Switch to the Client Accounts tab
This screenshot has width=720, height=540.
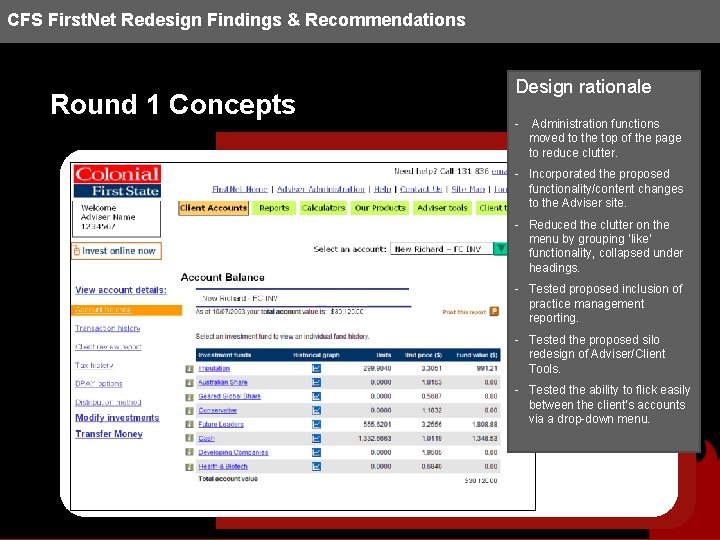click(214, 208)
